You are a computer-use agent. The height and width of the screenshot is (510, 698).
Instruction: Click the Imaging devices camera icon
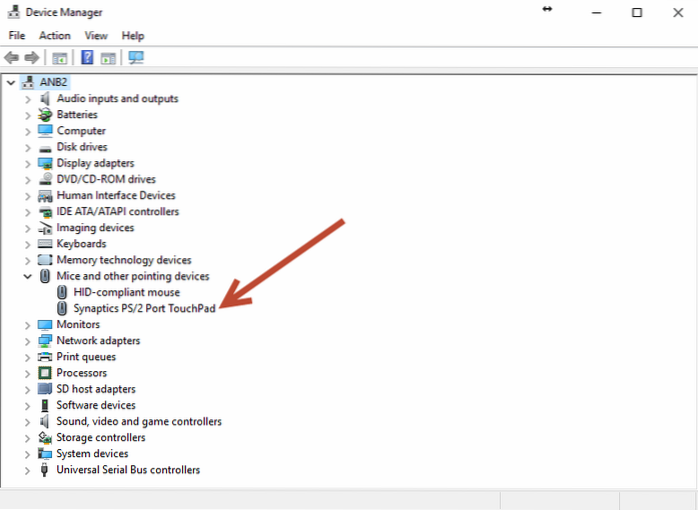pos(45,228)
